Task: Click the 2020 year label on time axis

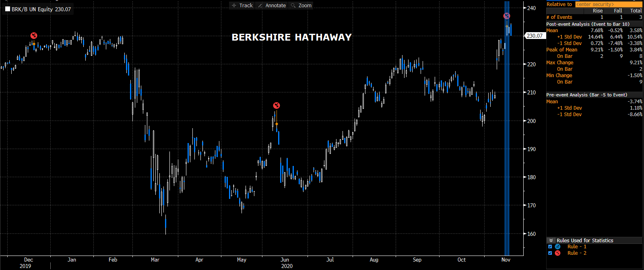Action: [287, 266]
